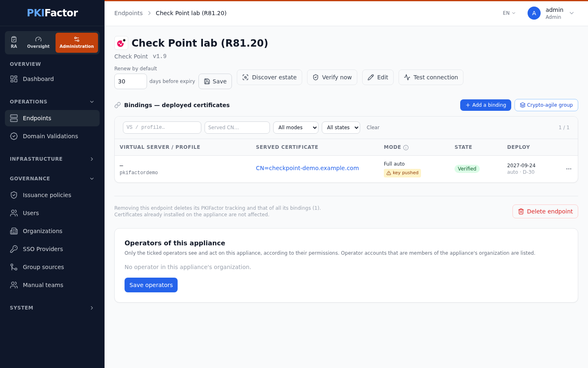Collapse the Operations section
The width and height of the screenshot is (588, 368).
tap(52, 102)
